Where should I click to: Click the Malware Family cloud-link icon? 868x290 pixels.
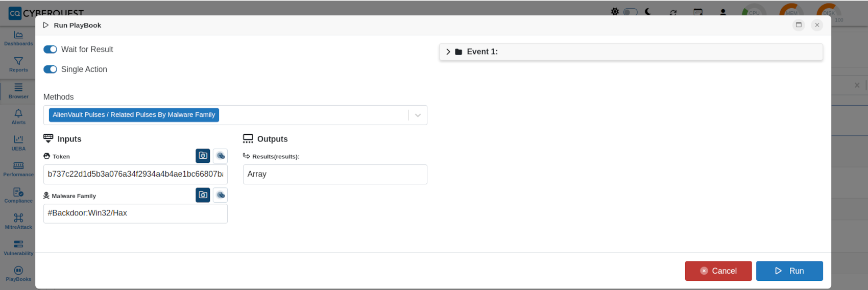(x=220, y=195)
